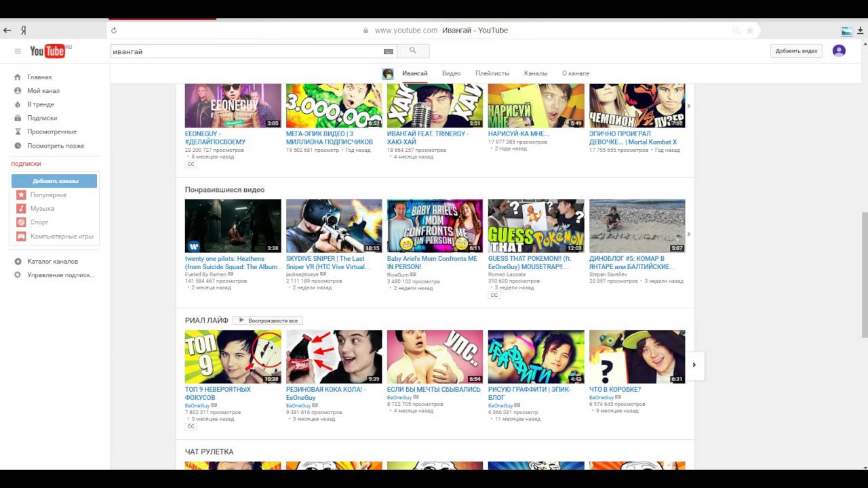The width and height of the screenshot is (868, 488).
Task: Click the Ивангай channel avatar in tab bar
Action: [x=388, y=74]
